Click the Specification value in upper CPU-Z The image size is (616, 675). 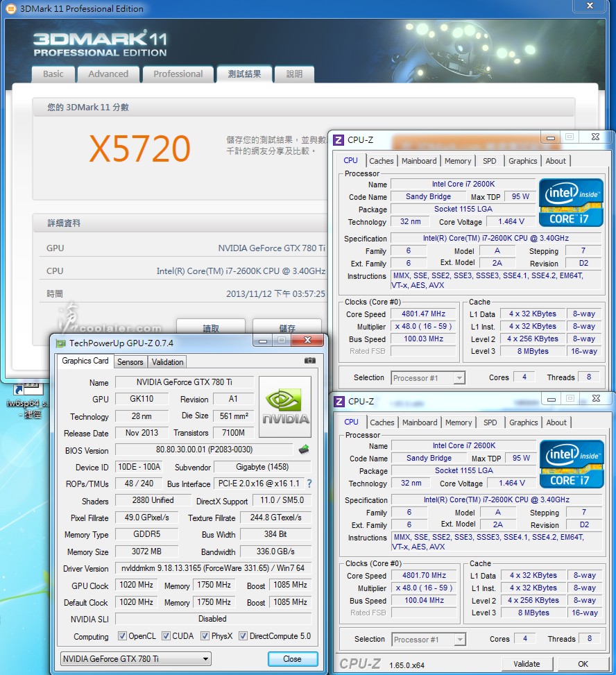pyautogui.click(x=496, y=238)
